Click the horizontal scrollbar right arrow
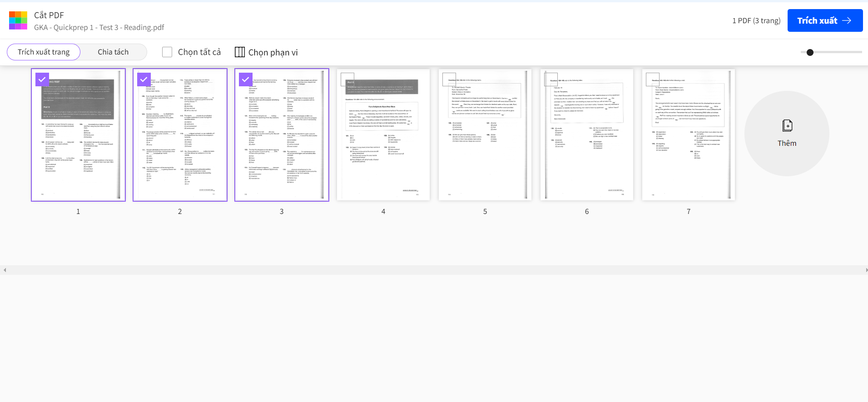This screenshot has width=868, height=402. 866,270
